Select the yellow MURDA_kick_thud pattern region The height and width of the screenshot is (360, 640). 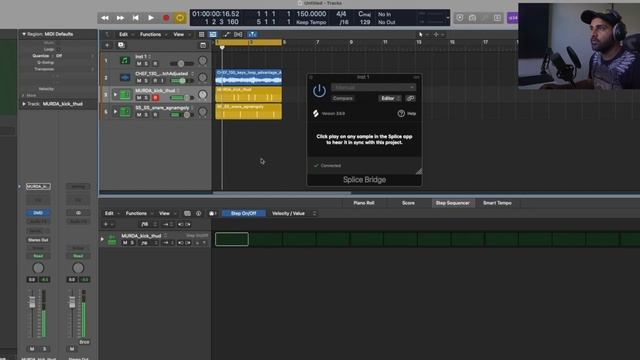pos(249,94)
